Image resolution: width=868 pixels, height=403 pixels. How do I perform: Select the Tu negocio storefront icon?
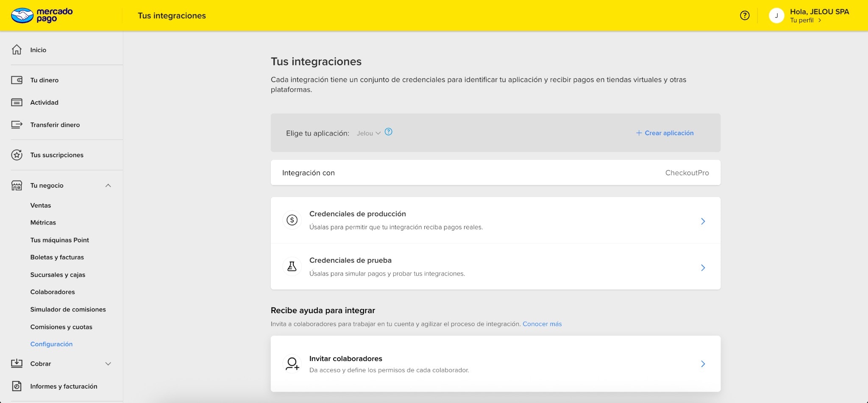click(16, 185)
